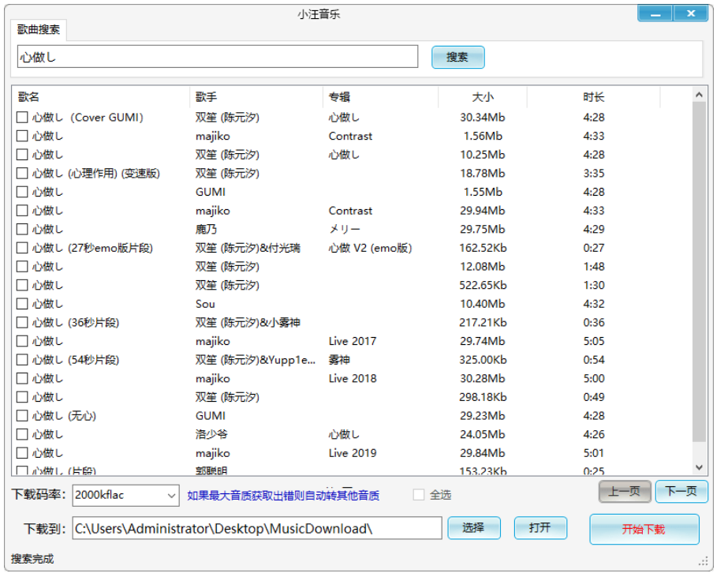728x577 pixels.
Task: Click the 歌手 column header
Action: [x=256, y=97]
